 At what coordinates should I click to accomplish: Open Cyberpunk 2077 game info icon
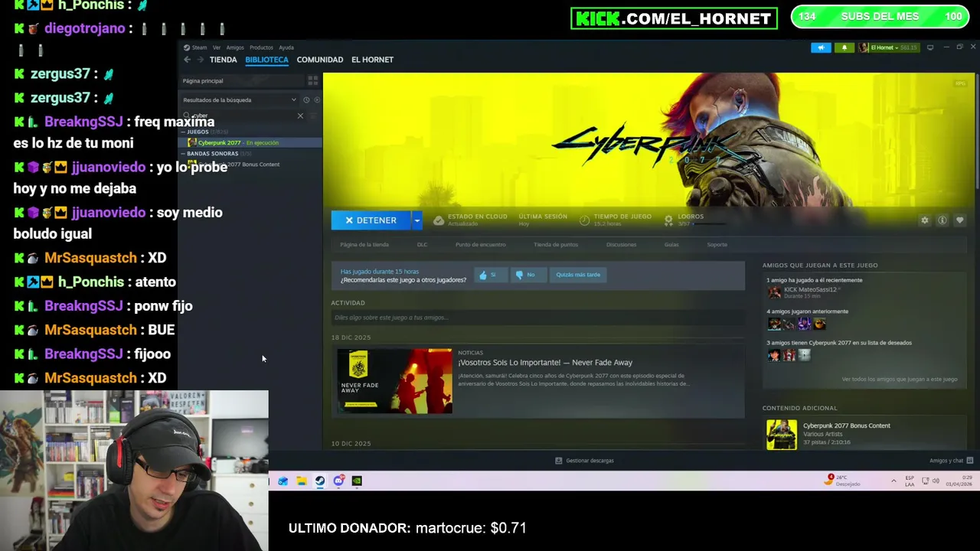click(942, 220)
